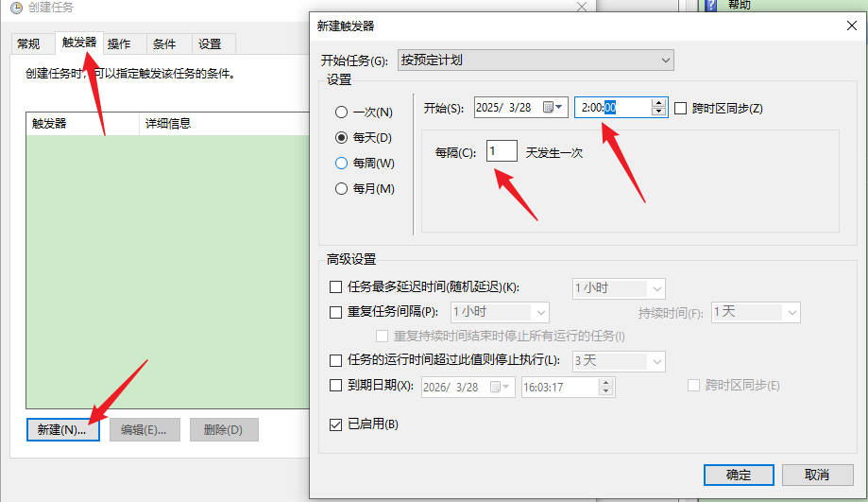The image size is (868, 502).
Task: Click the 触发器 column header
Action: [82, 123]
